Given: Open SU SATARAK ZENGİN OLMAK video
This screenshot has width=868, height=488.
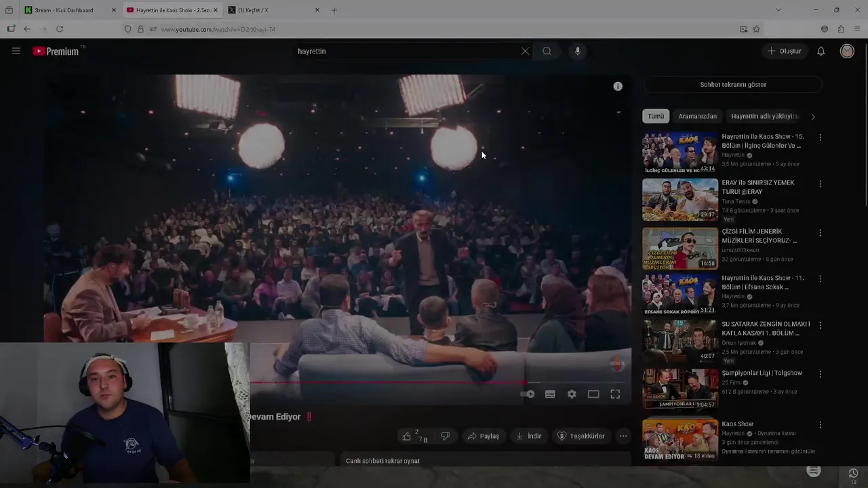Looking at the screenshot, I should [680, 341].
